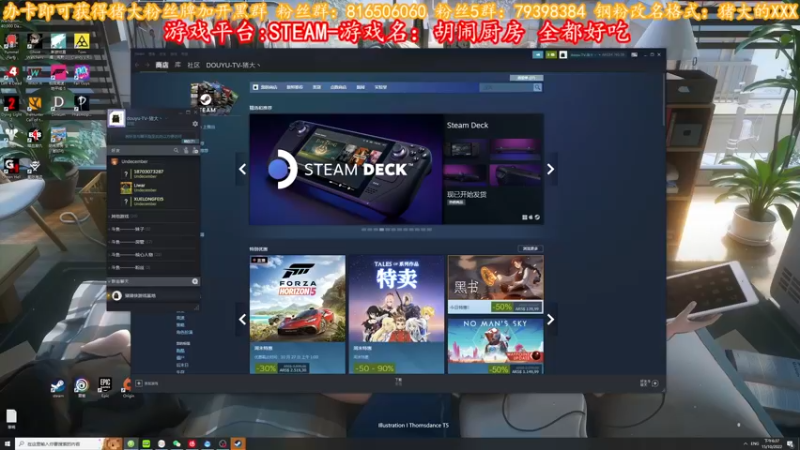
Task: Show the previous featured carousel item
Action: 242,169
